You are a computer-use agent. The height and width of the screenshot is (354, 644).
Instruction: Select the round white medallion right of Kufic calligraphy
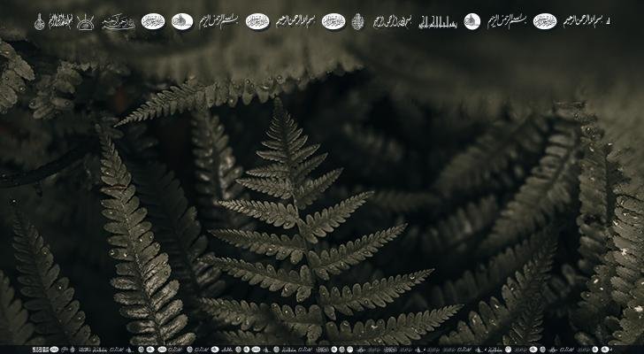tap(472, 21)
